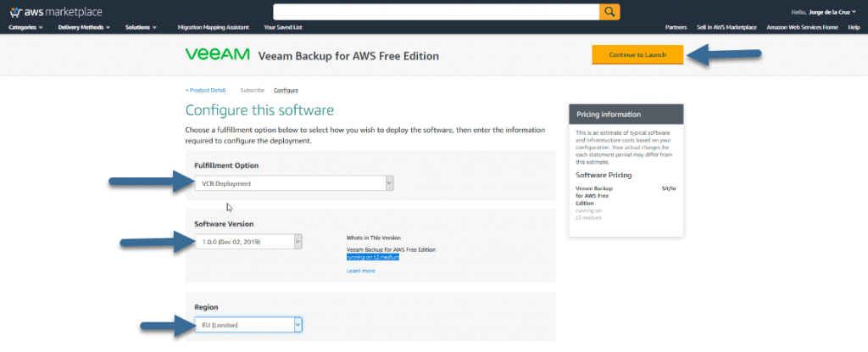Open Migration Mapping Assistant
868x352 pixels.
[x=213, y=27]
